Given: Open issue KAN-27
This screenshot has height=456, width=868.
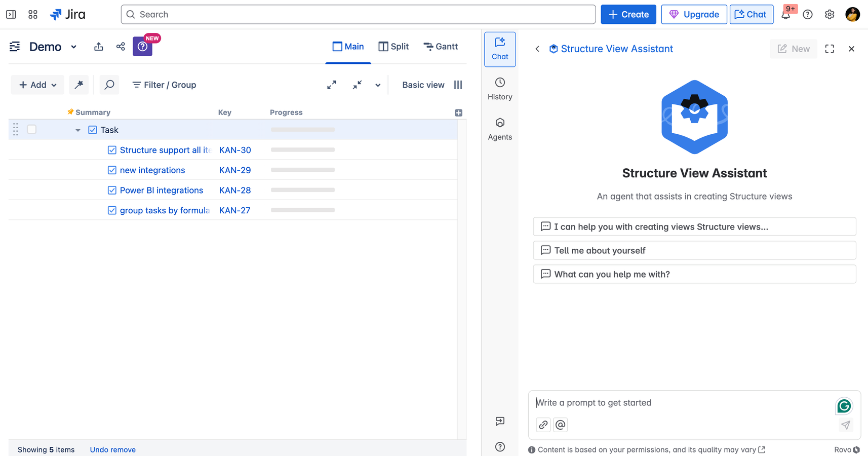Looking at the screenshot, I should pos(234,210).
